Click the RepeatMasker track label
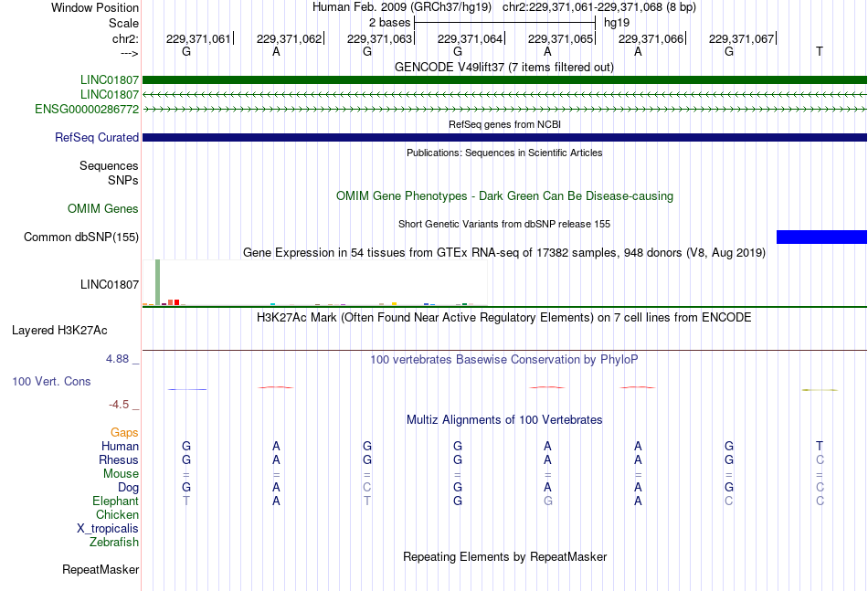 tap(101, 569)
